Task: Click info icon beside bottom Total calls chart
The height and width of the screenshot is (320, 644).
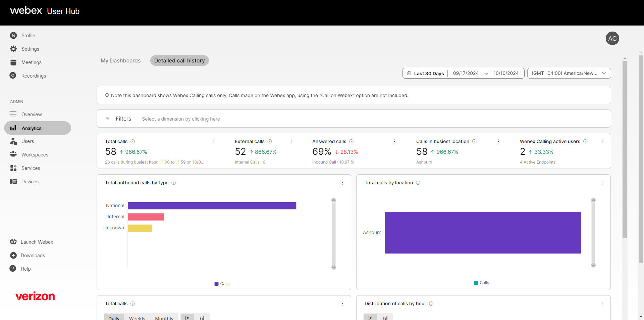Action: click(132, 304)
